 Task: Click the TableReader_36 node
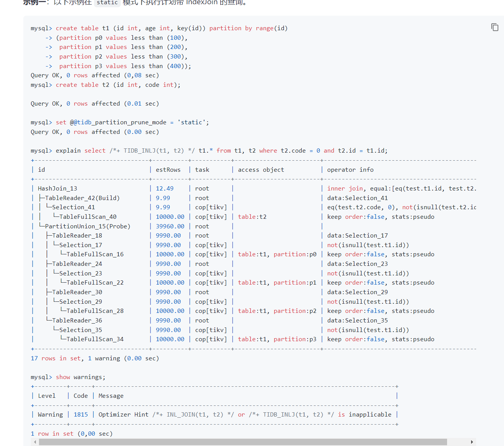(77, 321)
